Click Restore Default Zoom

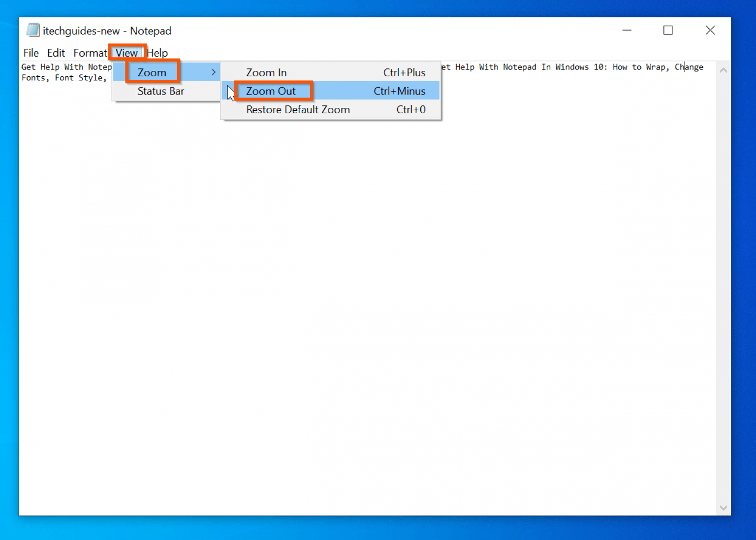pos(298,110)
